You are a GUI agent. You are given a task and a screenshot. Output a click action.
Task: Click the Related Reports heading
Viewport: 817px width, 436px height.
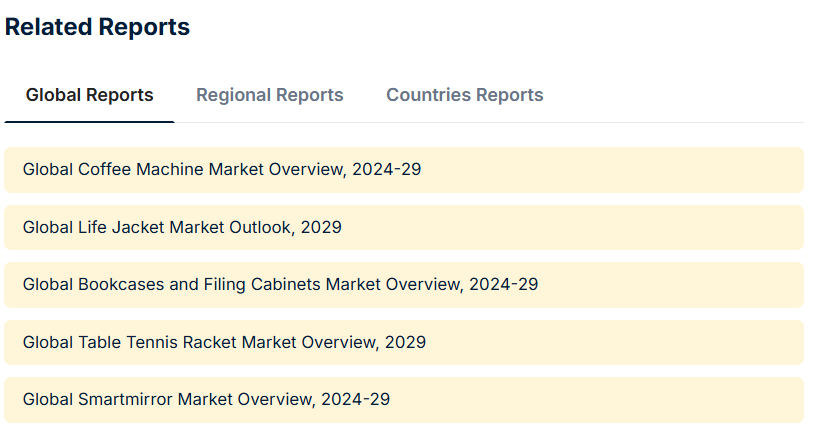(x=97, y=27)
